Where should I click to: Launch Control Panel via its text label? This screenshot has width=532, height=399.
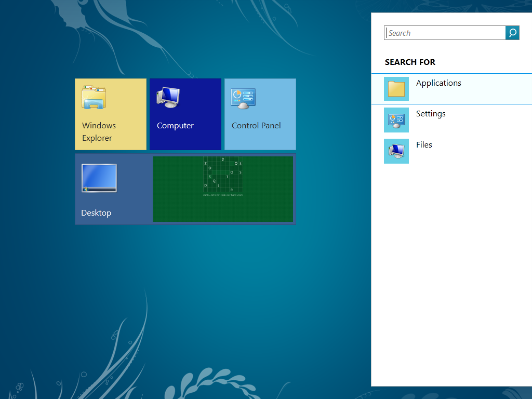[256, 126]
